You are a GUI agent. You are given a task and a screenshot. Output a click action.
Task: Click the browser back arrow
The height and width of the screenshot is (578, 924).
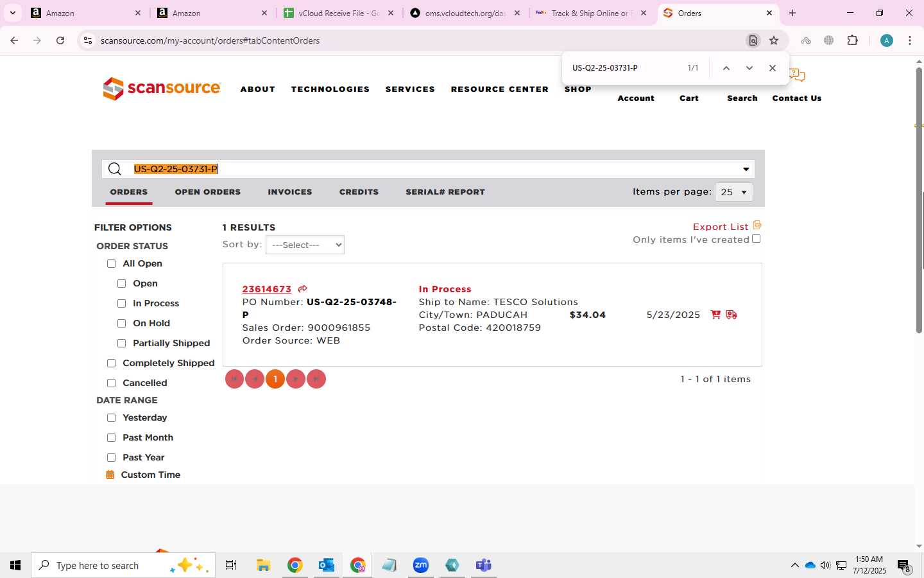(x=14, y=40)
